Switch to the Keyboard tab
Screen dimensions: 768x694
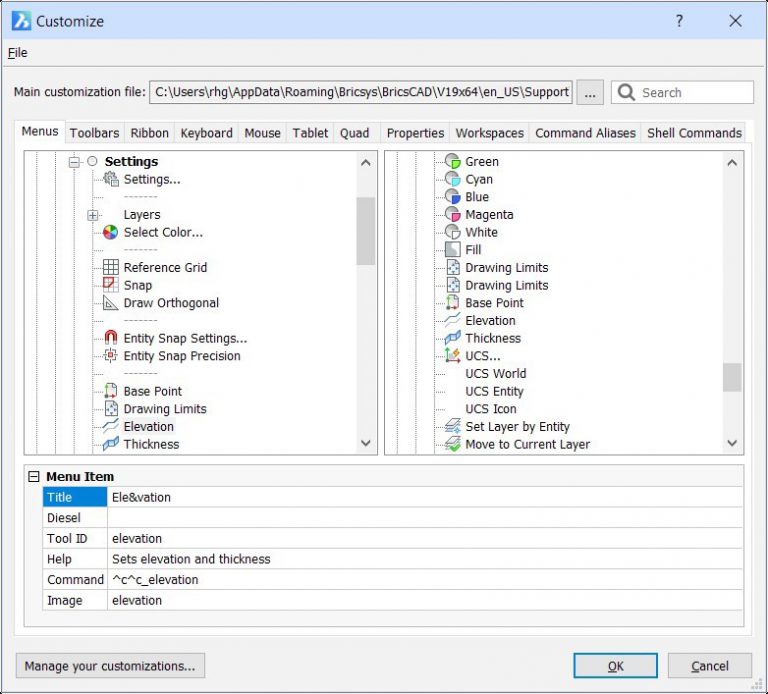pyautogui.click(x=206, y=133)
